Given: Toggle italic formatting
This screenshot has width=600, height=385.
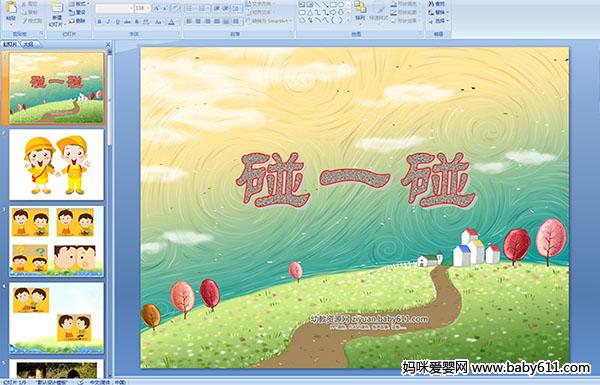Looking at the screenshot, I should (x=108, y=22).
